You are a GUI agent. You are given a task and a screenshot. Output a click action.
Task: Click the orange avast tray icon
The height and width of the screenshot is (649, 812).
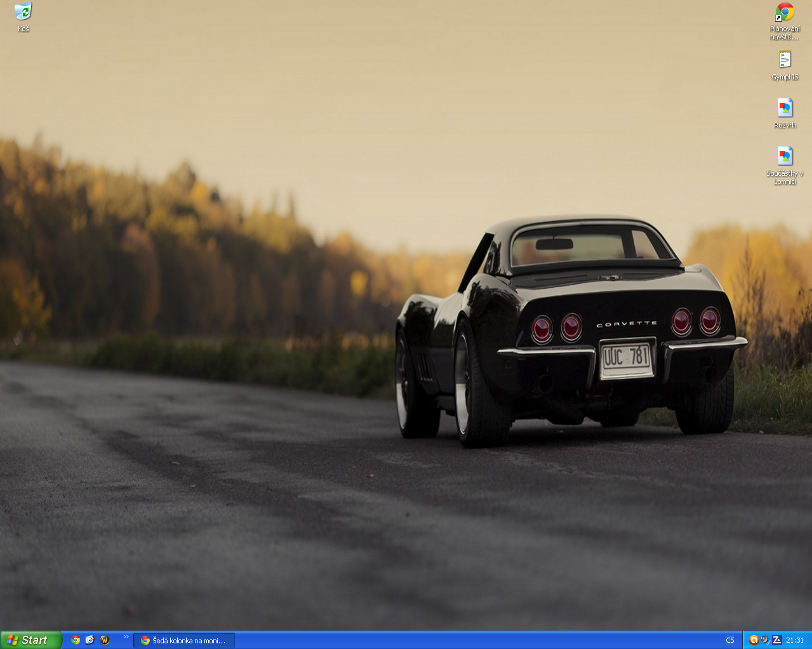pyautogui.click(x=754, y=640)
